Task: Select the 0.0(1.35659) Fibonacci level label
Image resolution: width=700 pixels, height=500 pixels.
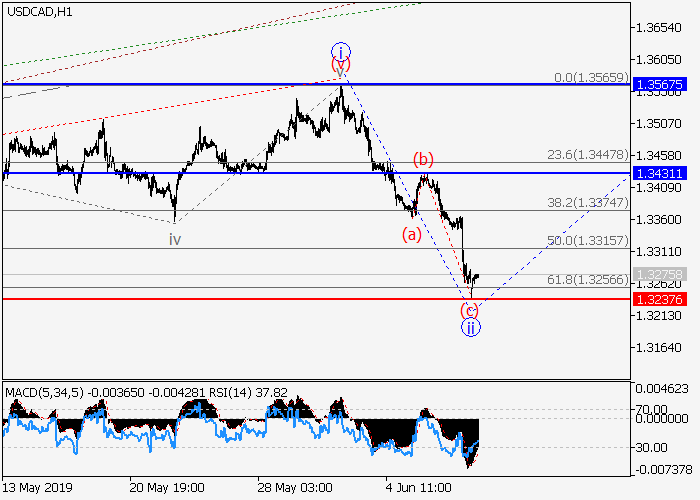Action: point(590,77)
